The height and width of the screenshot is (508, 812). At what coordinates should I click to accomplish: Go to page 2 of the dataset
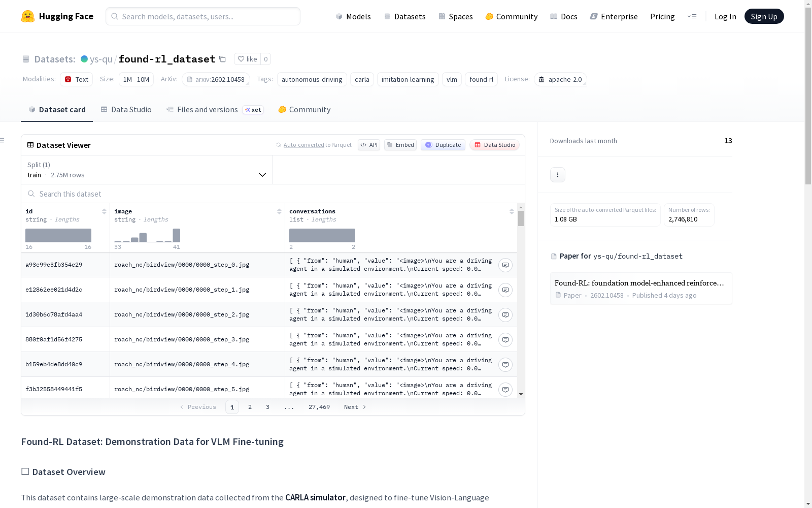point(250,407)
